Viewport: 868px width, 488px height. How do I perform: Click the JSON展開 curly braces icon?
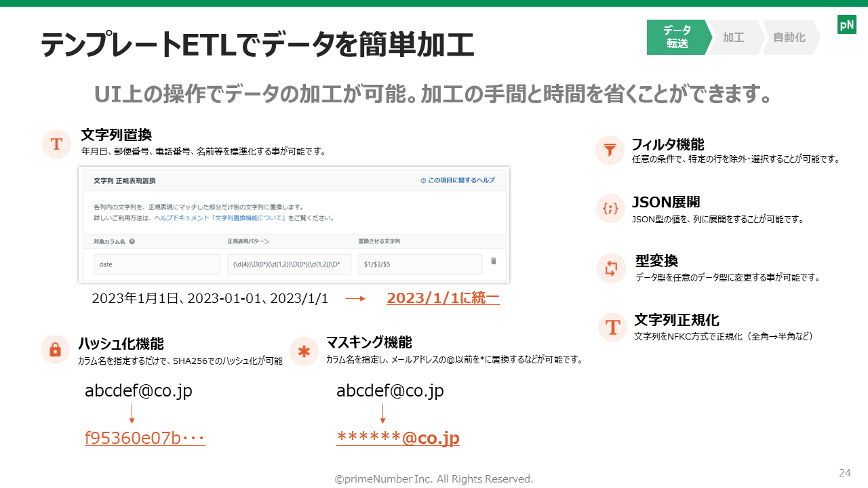coord(610,209)
